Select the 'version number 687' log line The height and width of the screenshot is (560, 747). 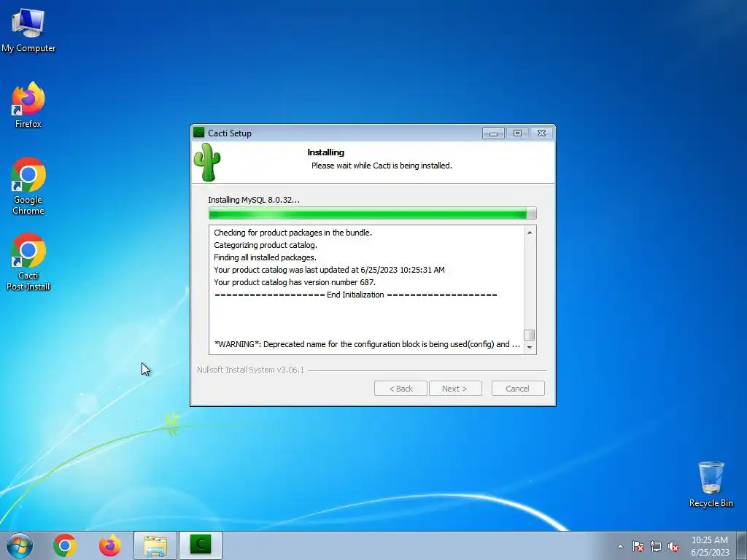pos(295,282)
